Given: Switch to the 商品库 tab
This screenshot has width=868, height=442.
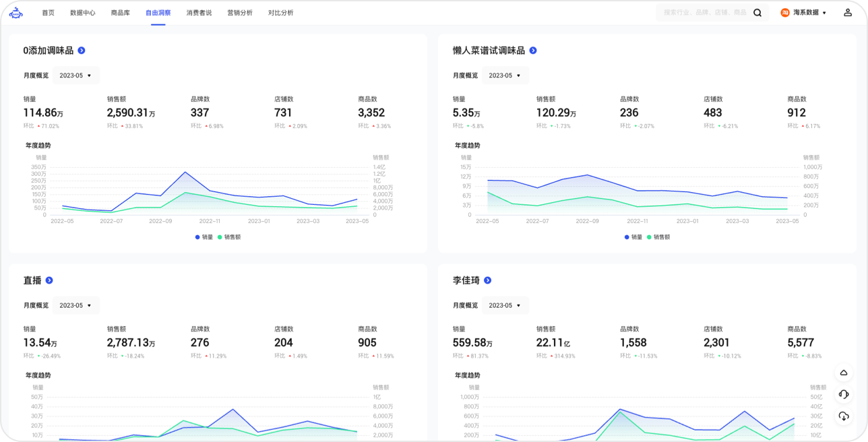Looking at the screenshot, I should tap(121, 13).
